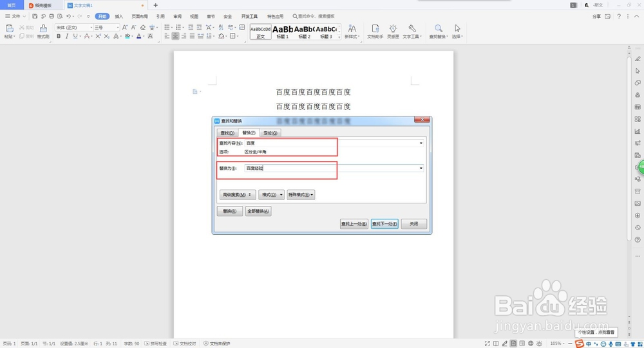
Task: Click Find and Replace (查找替换) ribbon icon
Action: pyautogui.click(x=438, y=31)
